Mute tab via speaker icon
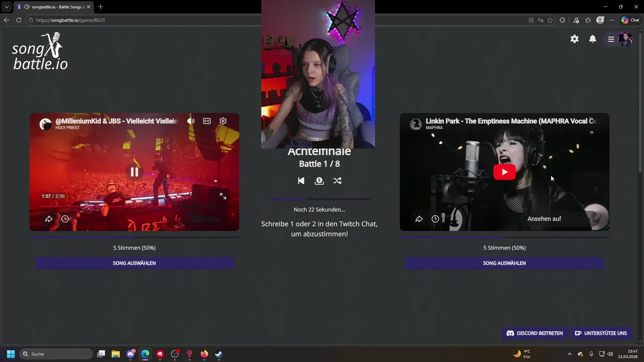Image resolution: width=644 pixels, height=362 pixels. coord(26,7)
